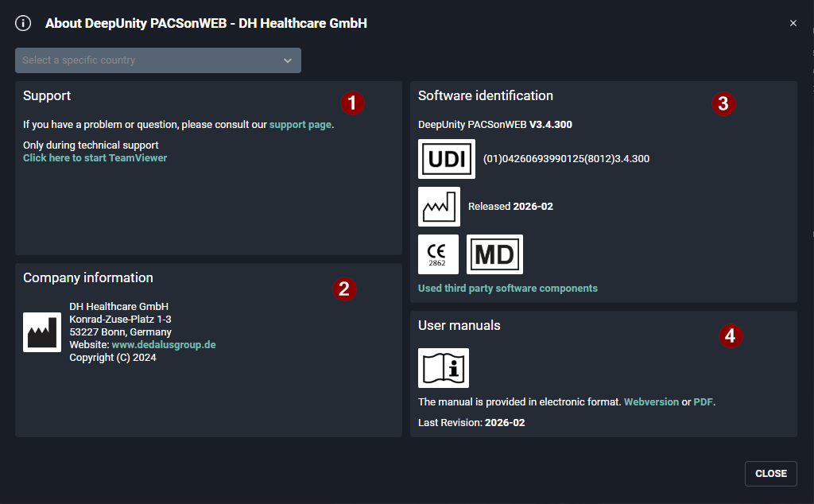814x504 pixels.
Task: Click the CE 2862 mark icon
Action: [x=438, y=254]
